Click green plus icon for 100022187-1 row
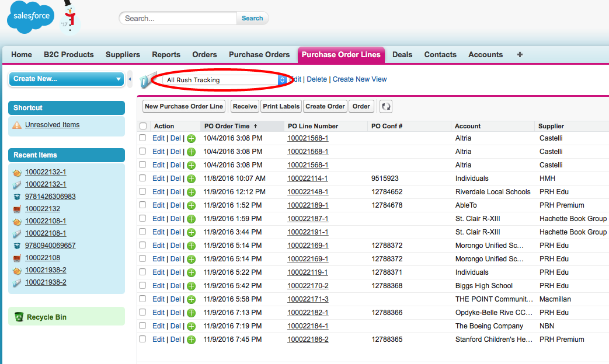The height and width of the screenshot is (364, 609). click(x=191, y=219)
